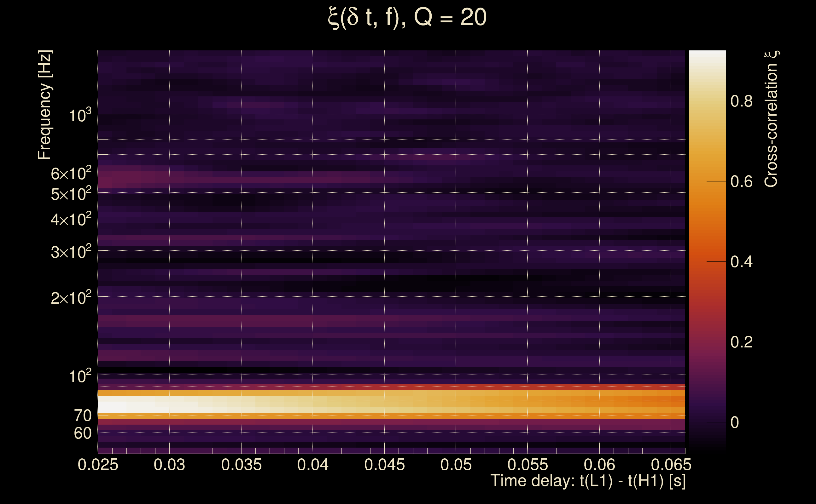Click the 6×10^2 frequency tick label
This screenshot has height=504, width=816.
[71, 173]
